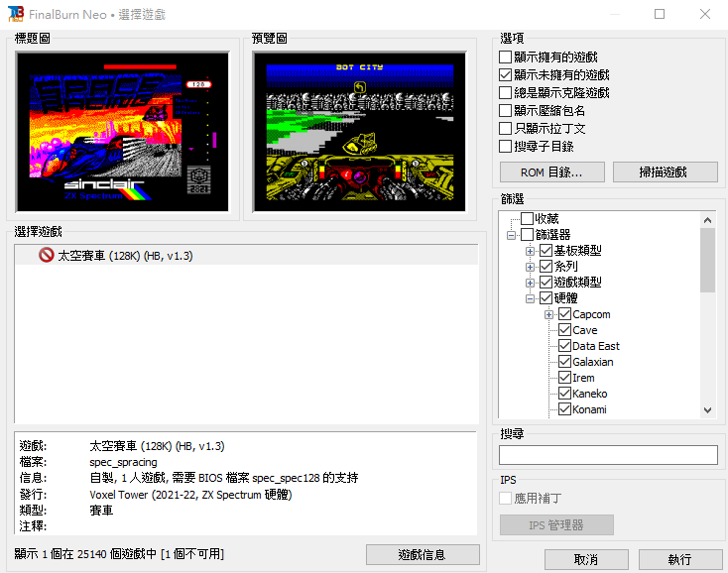728x573 pixels.
Task: Toggle 總是顯示克隆遊戲 checkbox
Action: pyautogui.click(x=505, y=93)
